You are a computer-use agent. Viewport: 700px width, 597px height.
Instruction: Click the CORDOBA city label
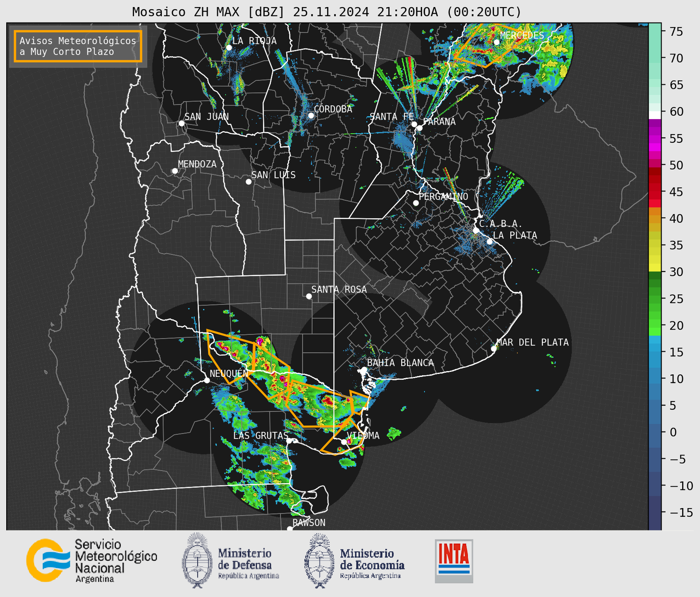coord(333,109)
